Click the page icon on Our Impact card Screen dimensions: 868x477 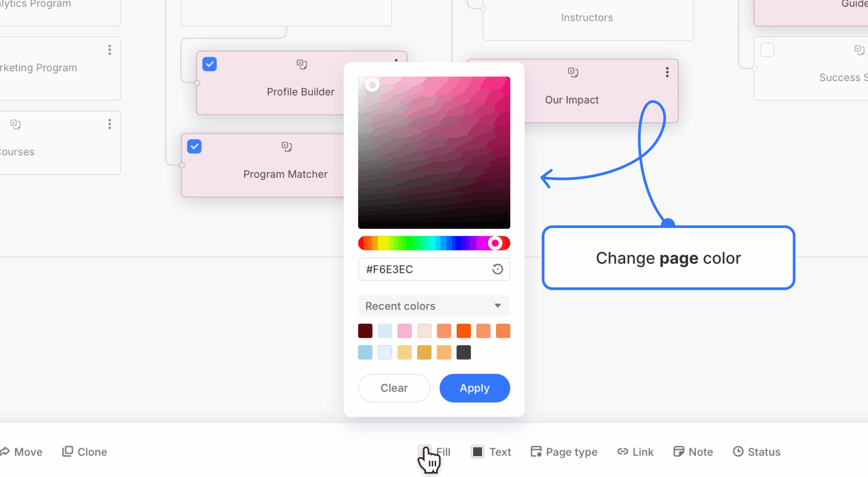click(573, 72)
